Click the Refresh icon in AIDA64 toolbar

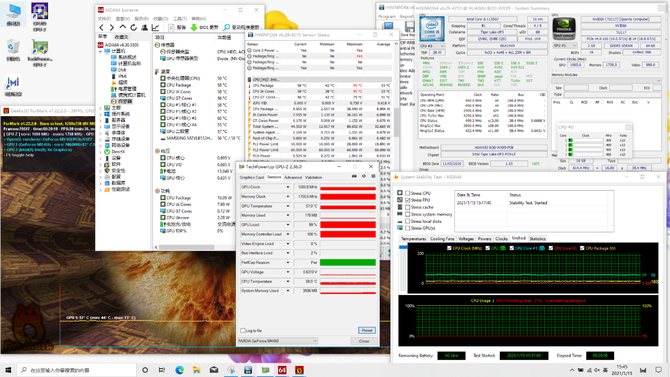point(133,27)
